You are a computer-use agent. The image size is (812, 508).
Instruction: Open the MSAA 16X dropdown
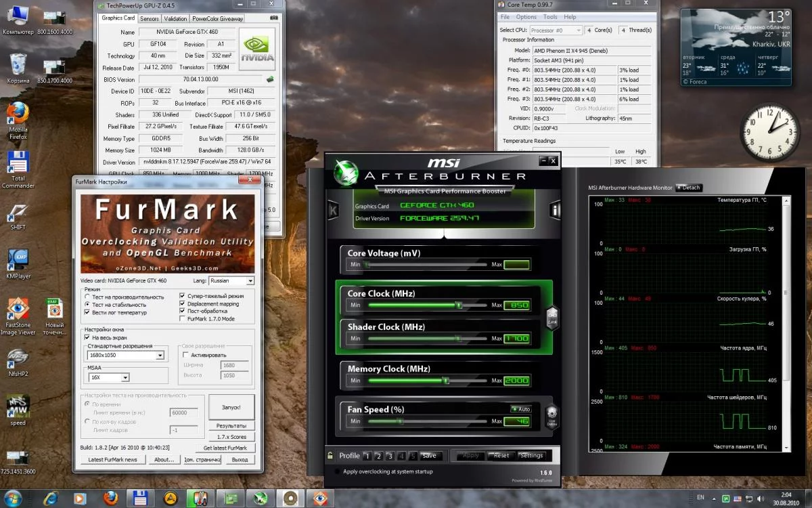pyautogui.click(x=125, y=377)
